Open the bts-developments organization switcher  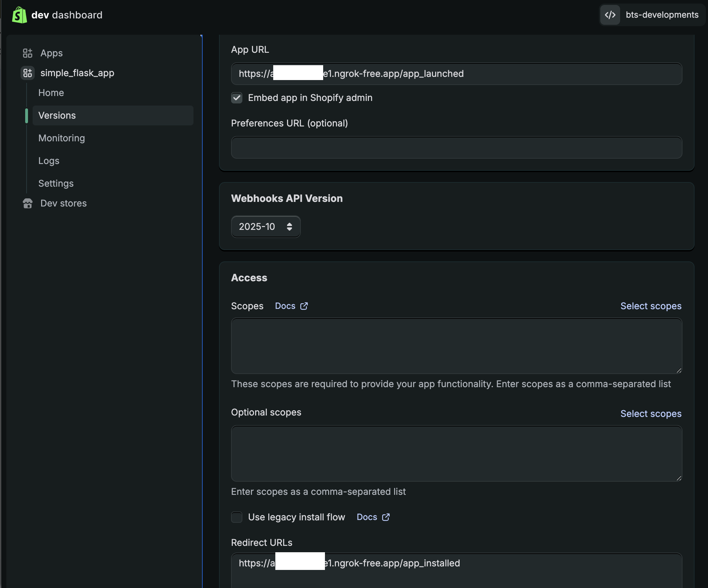click(661, 15)
